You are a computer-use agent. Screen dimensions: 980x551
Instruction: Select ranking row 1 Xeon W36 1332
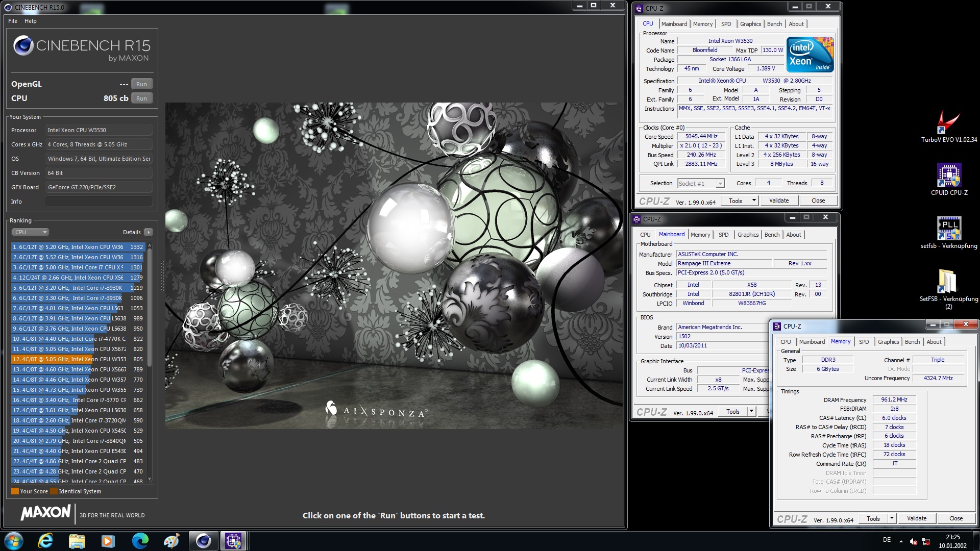point(79,247)
